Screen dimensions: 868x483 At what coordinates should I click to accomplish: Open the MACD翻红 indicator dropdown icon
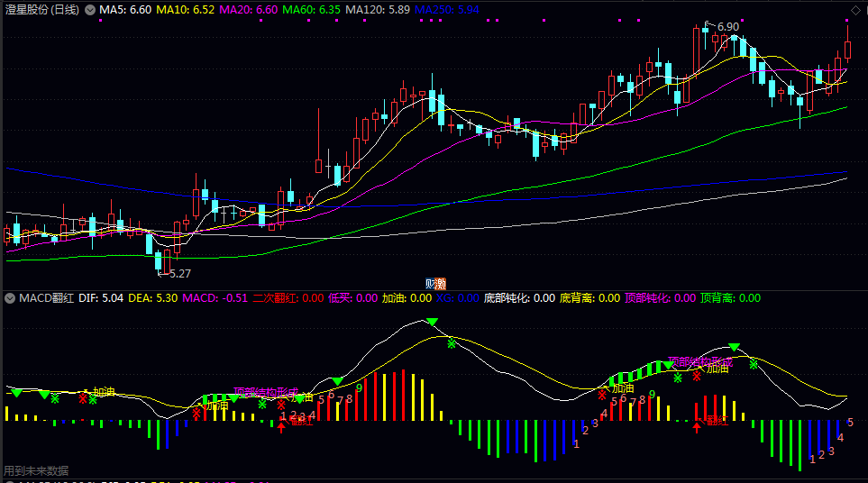click(10, 297)
